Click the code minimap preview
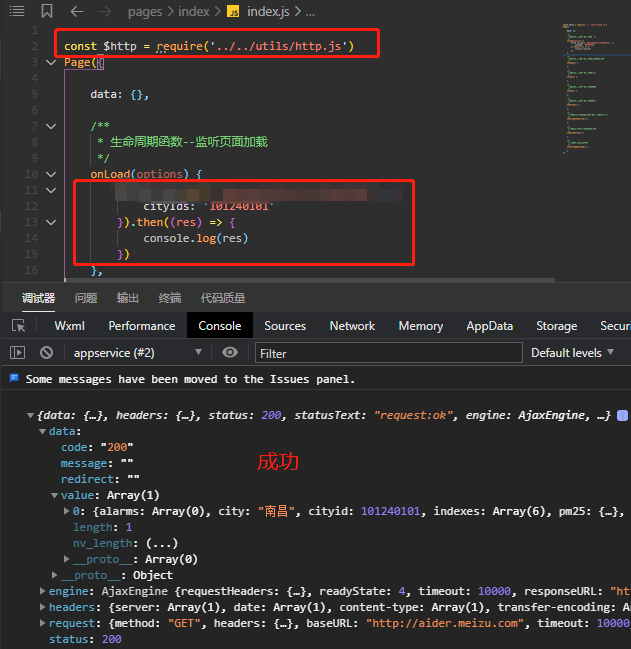The width and height of the screenshot is (631, 649). coord(588,89)
